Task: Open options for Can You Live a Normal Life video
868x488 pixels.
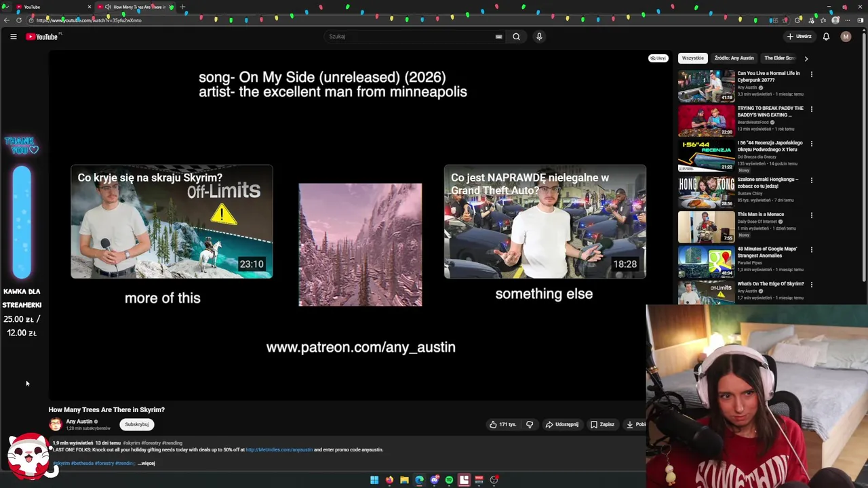Action: [811, 74]
